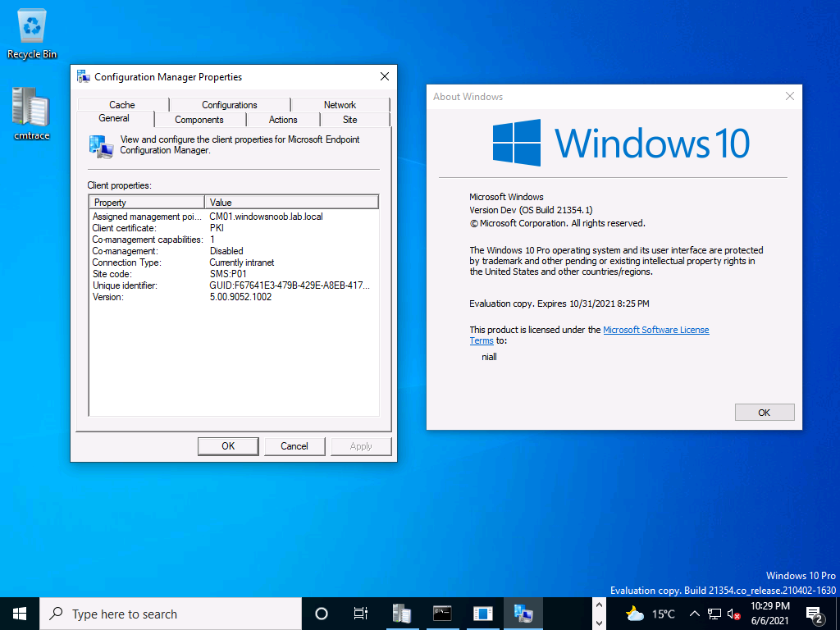Switch to Command Prompt taskbar icon
This screenshot has height=630, width=840.
pos(442,614)
